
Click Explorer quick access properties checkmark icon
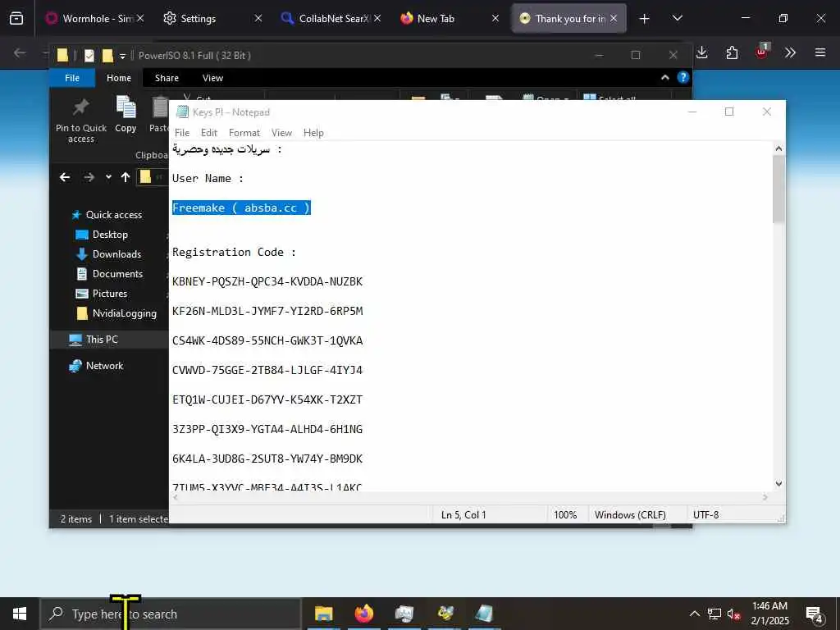coord(89,55)
